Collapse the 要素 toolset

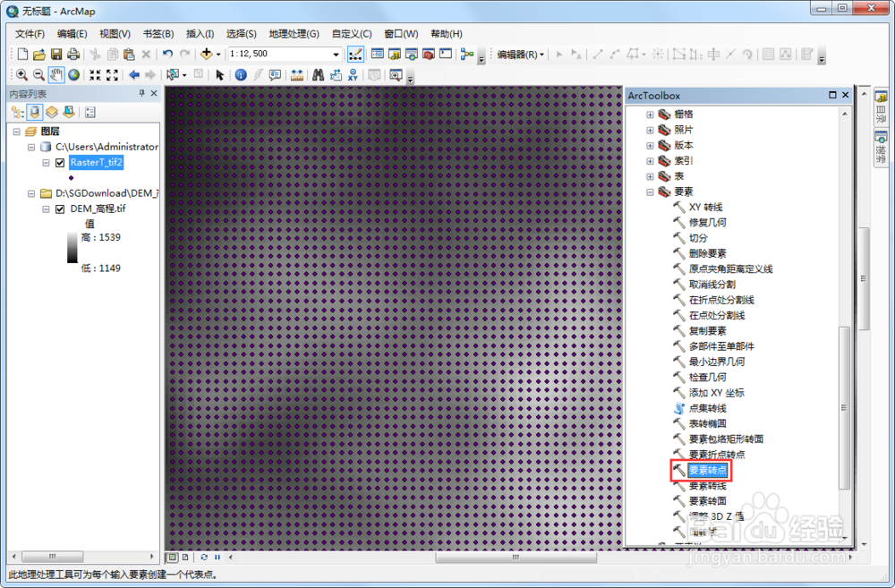click(650, 192)
